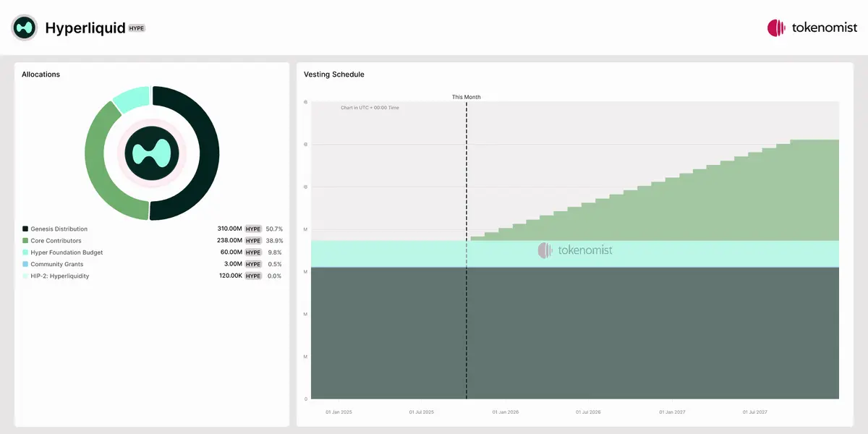Select the HYPE ticker badge beside Hyperliquid

click(137, 28)
